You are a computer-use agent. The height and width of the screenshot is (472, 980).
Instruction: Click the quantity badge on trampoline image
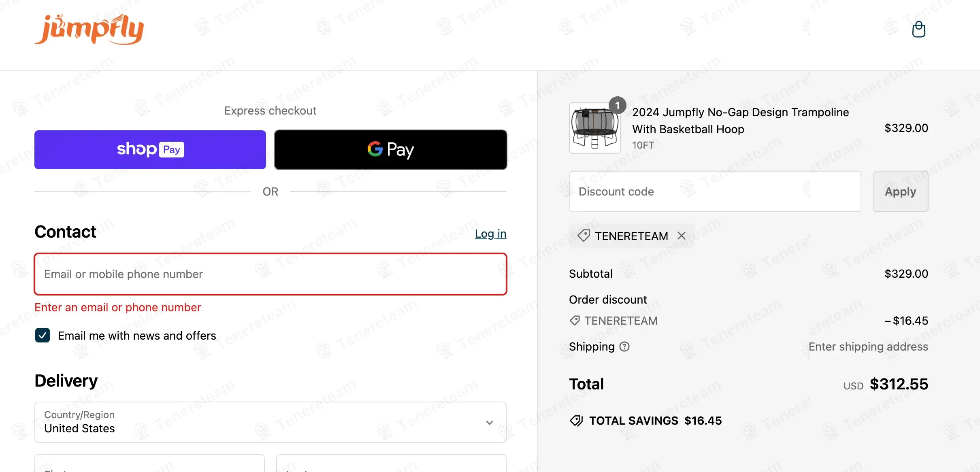point(617,106)
